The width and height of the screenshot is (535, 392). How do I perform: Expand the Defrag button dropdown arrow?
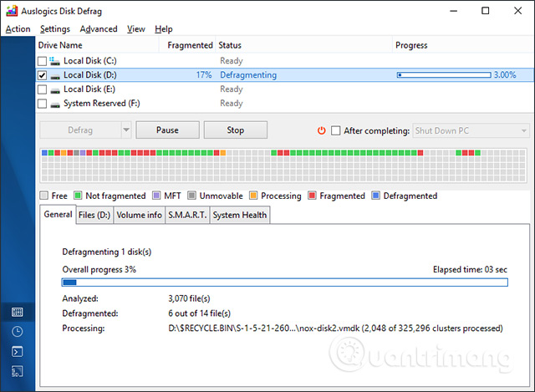(126, 130)
